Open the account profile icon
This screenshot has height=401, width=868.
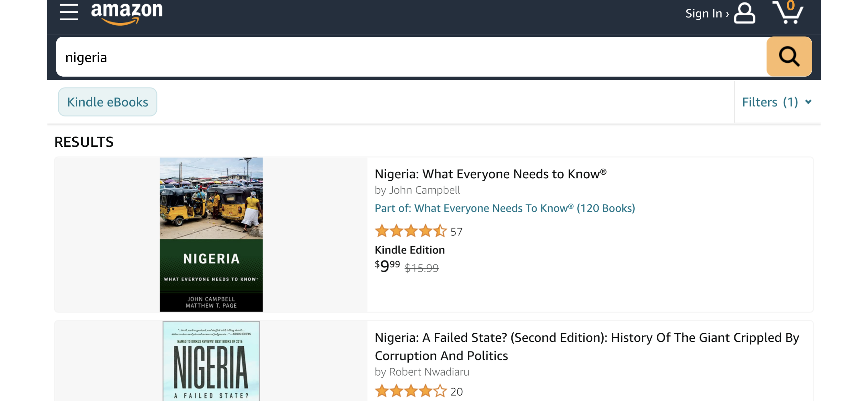(x=744, y=14)
